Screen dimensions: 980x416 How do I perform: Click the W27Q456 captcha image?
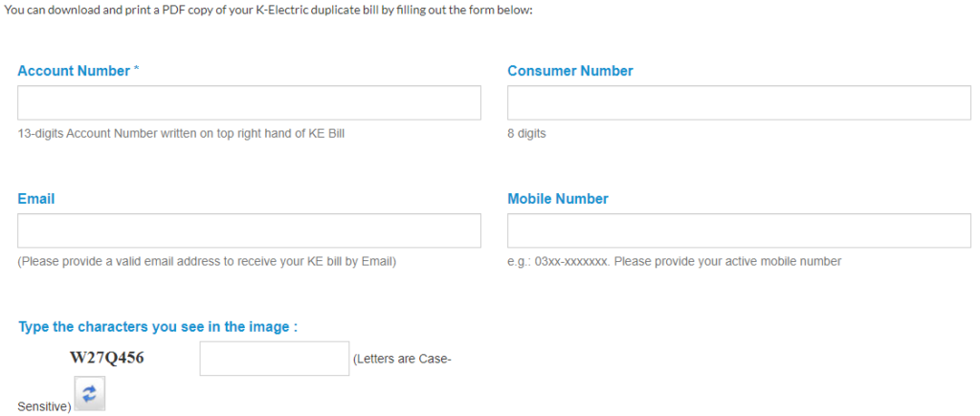point(107,358)
